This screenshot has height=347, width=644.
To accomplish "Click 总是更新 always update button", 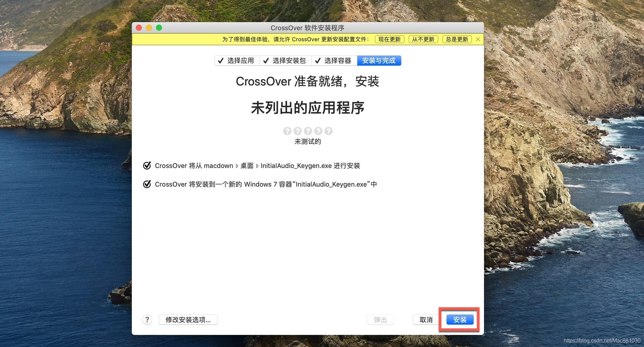I will click(x=457, y=39).
